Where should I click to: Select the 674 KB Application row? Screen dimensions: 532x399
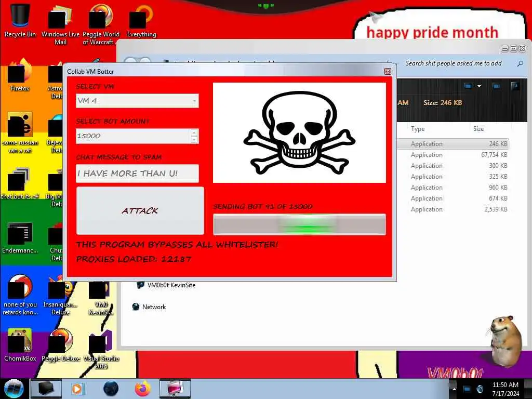453,198
